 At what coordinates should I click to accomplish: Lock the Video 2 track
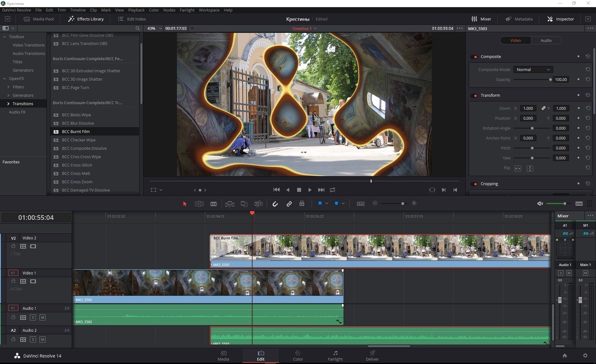(x=13, y=246)
